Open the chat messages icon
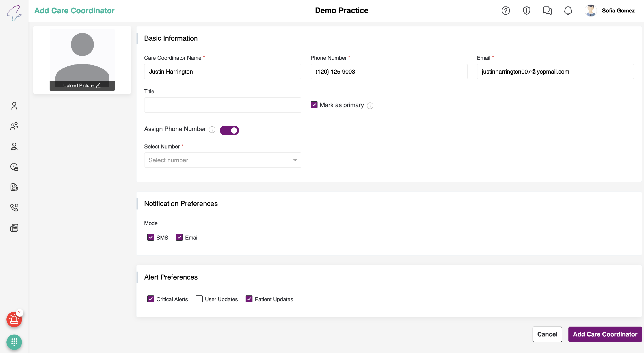The width and height of the screenshot is (644, 353). click(547, 11)
